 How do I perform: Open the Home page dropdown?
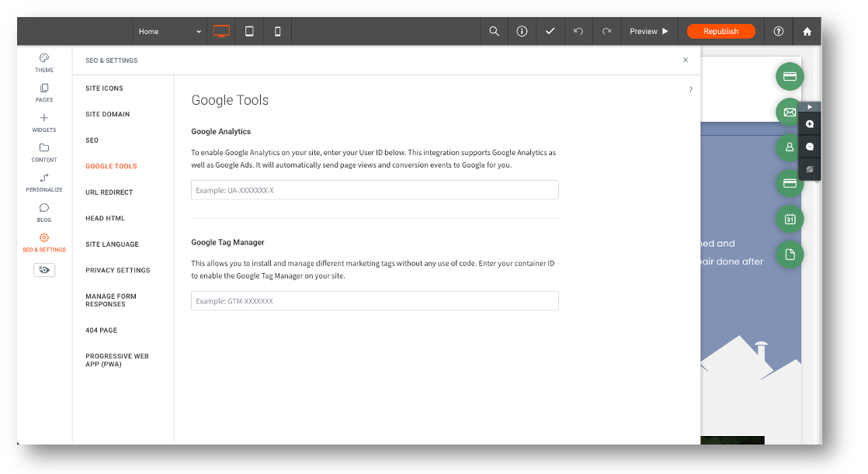click(169, 32)
